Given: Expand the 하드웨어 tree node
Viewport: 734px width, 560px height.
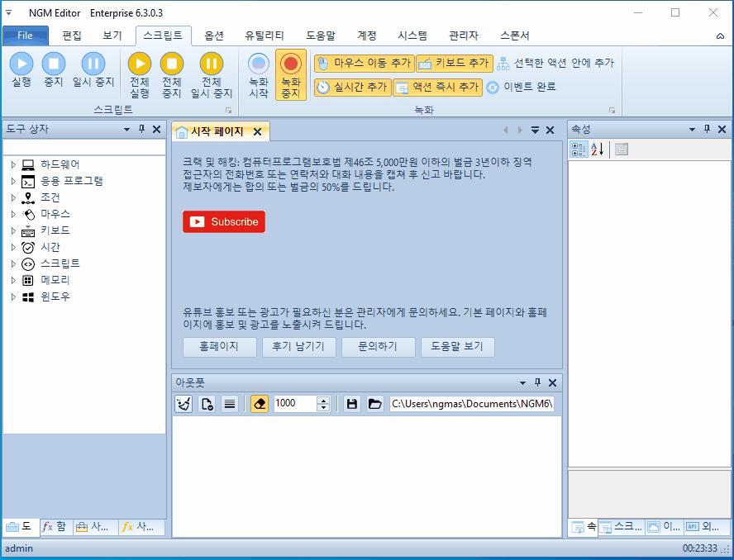Looking at the screenshot, I should tap(13, 164).
